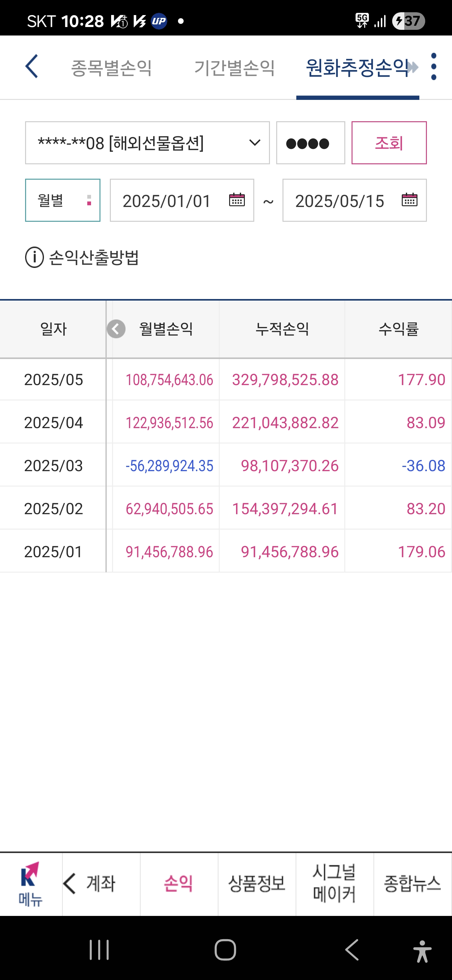Open the three-dot overflow menu
The width and height of the screenshot is (452, 980).
coord(433,67)
